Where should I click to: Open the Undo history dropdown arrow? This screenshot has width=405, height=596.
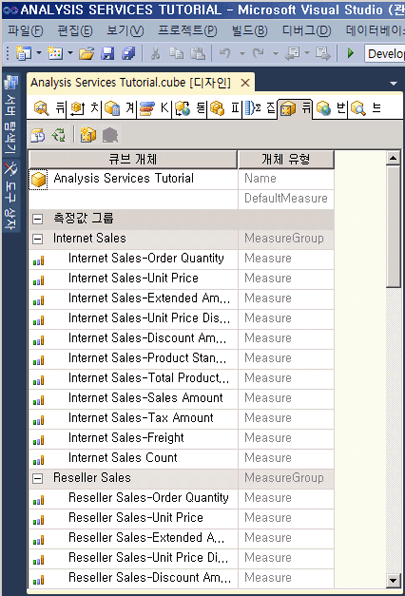(x=242, y=54)
